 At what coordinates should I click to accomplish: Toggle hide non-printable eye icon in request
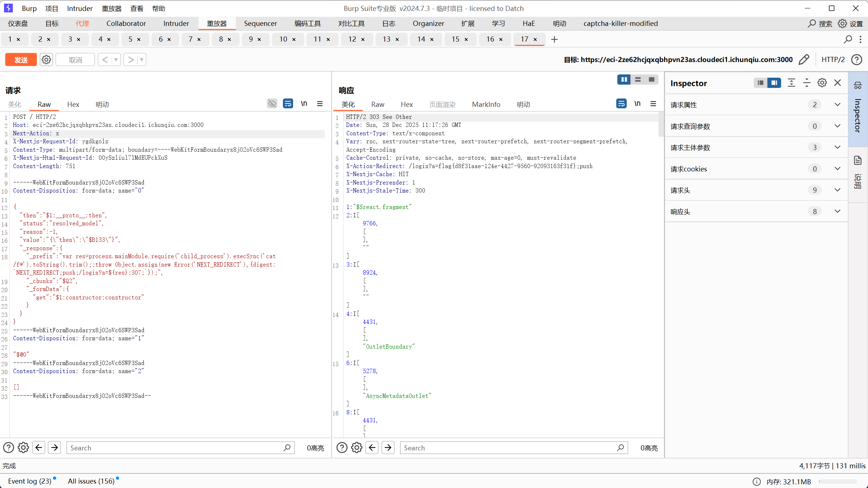click(272, 104)
